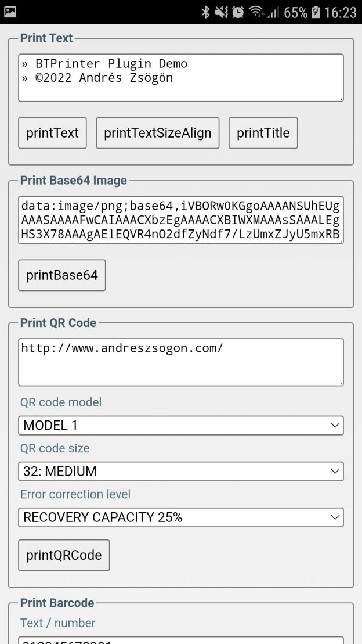The height and width of the screenshot is (644, 362).
Task: Tap the screenshot notification icon top-left
Action: click(12, 12)
